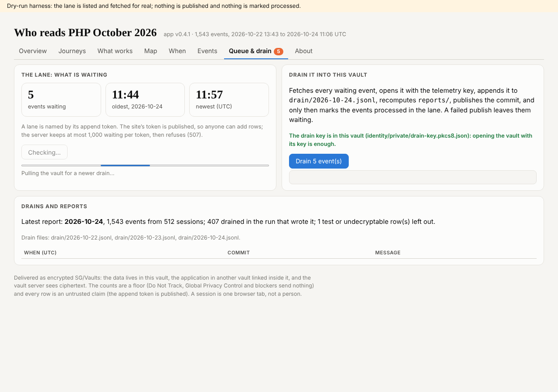Click the app v0.4.1 version info text
Screen dimensions: 558x392
click(x=255, y=34)
